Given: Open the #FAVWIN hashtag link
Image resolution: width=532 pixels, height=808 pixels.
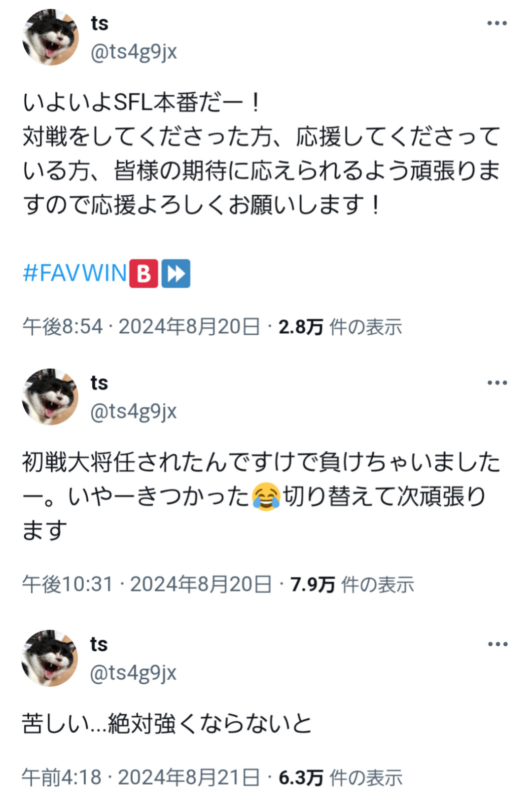Looking at the screenshot, I should pos(75,273).
